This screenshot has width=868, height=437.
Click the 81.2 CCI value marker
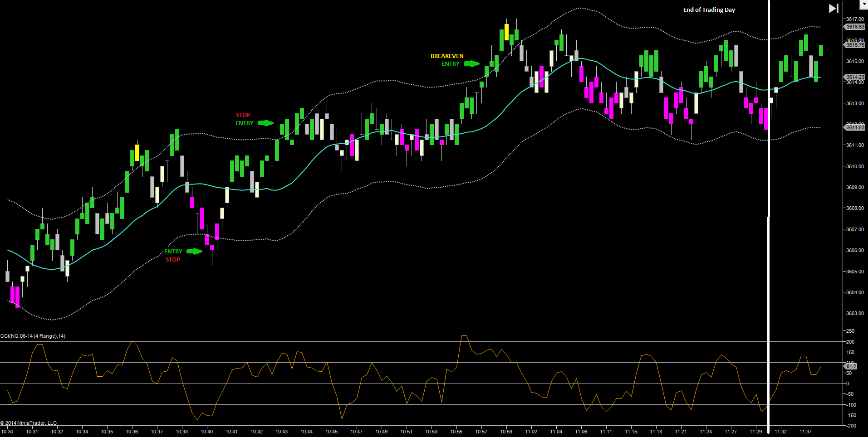pos(851,366)
